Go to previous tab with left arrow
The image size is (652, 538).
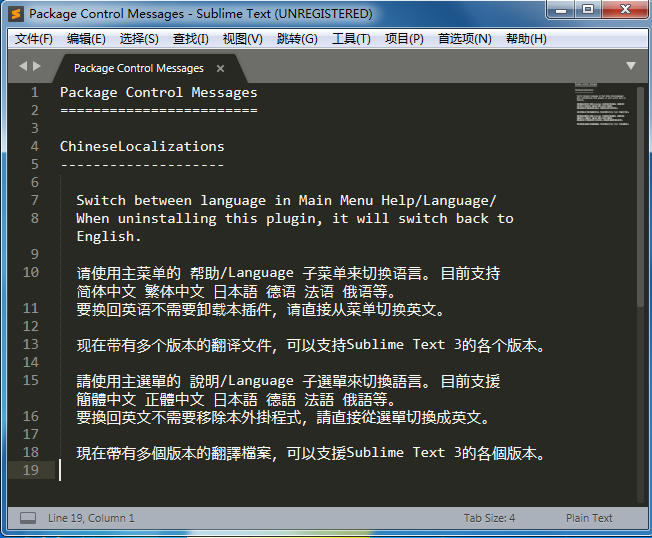tap(23, 66)
